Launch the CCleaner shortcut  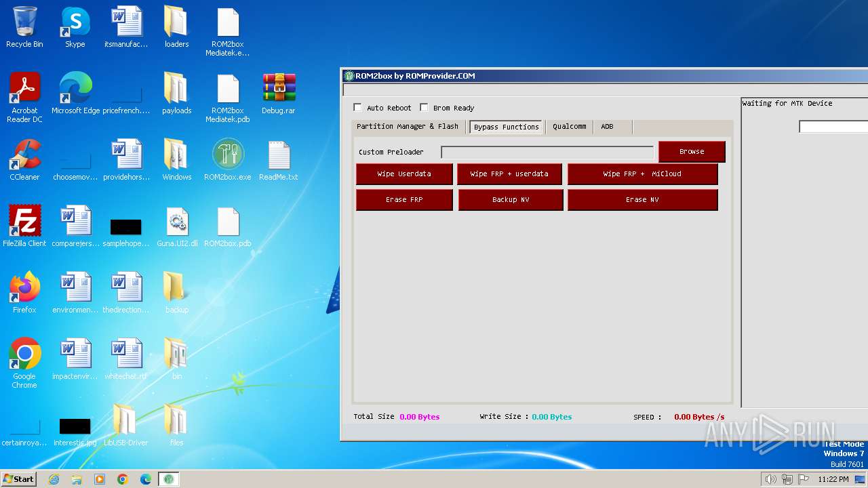[x=24, y=160]
